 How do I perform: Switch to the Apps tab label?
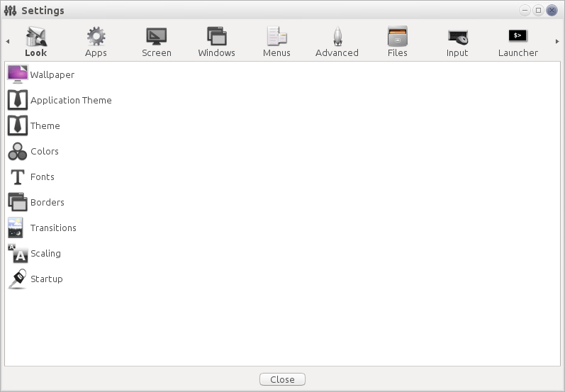96,52
